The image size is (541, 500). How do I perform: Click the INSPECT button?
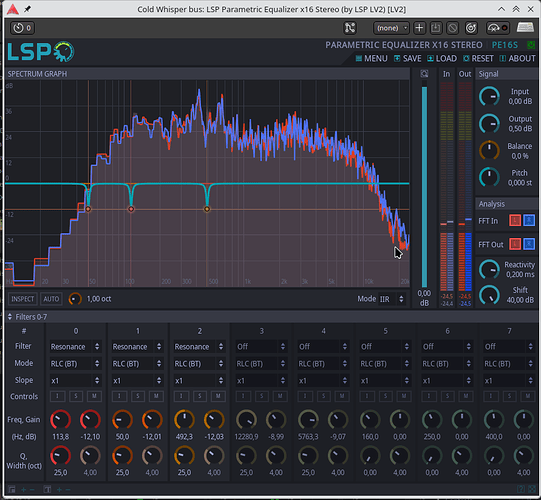pyautogui.click(x=23, y=299)
